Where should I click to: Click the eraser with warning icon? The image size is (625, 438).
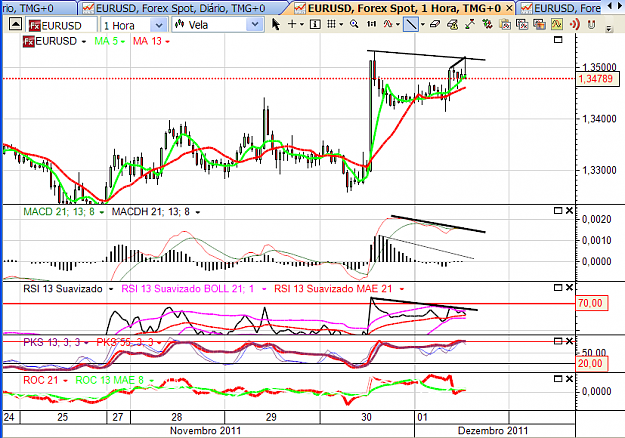coord(452,25)
